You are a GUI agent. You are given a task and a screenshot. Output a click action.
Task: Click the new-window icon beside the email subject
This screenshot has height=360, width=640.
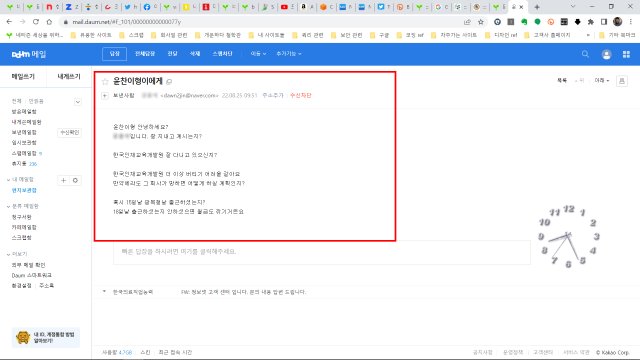pos(169,82)
